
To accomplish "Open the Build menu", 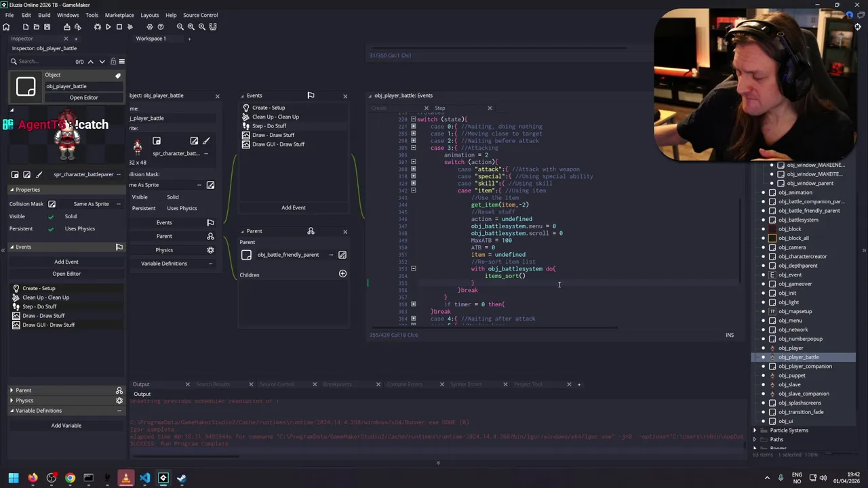I will (44, 15).
